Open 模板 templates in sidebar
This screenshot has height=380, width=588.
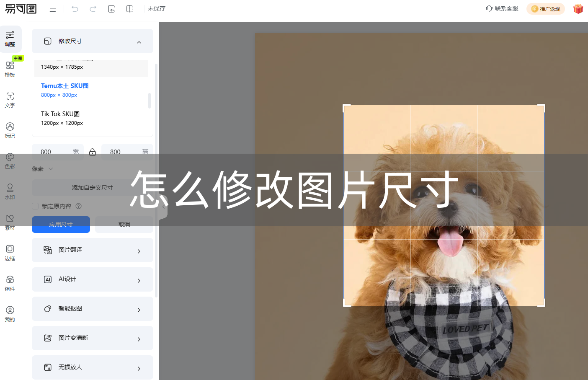(10, 70)
